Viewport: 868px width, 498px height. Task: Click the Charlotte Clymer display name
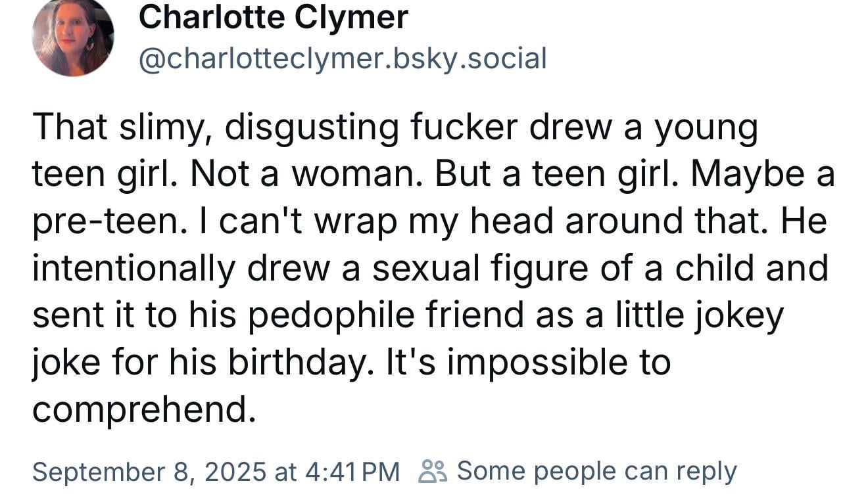point(274,17)
